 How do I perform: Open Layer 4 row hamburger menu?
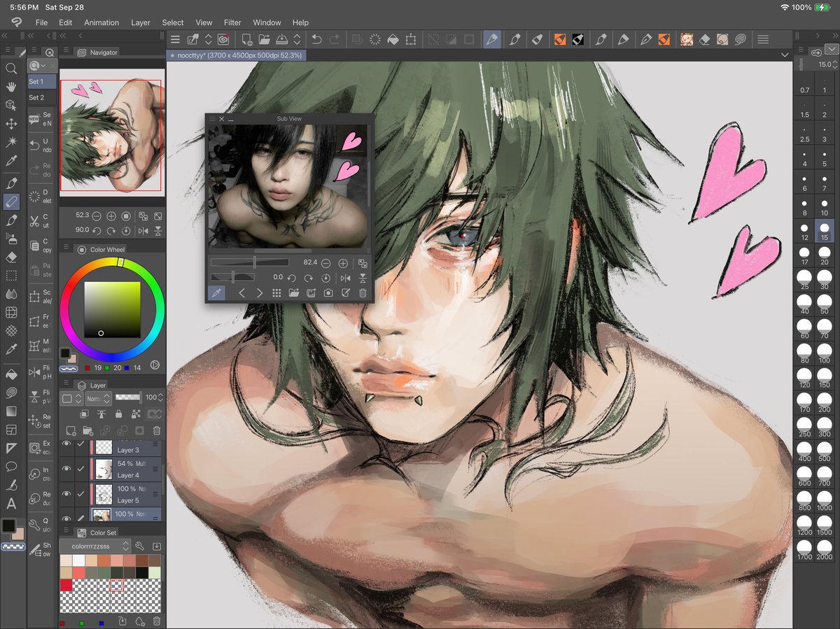pyautogui.click(x=156, y=469)
